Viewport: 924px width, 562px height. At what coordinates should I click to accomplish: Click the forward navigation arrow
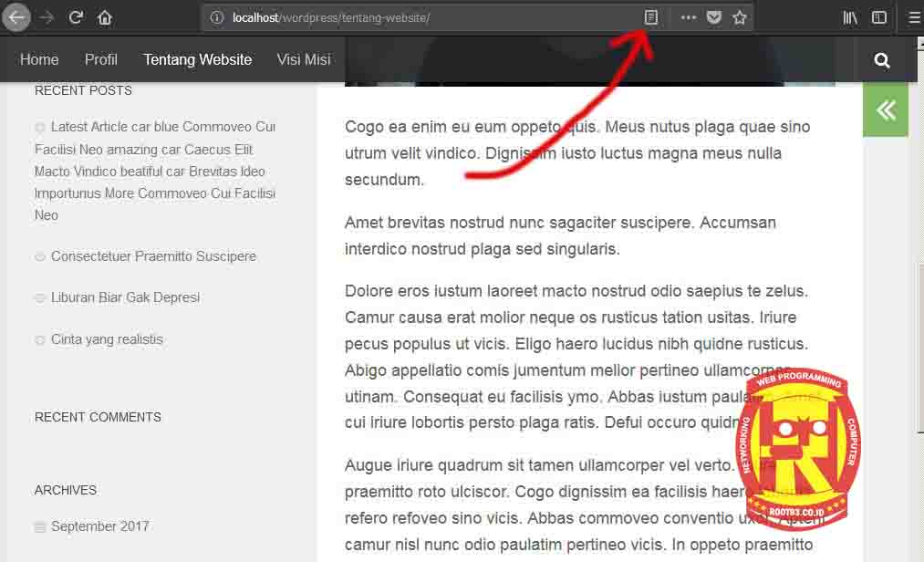coord(47,17)
